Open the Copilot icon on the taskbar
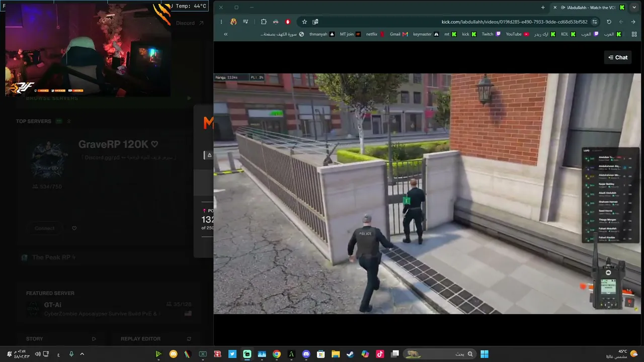Image resolution: width=644 pixels, height=362 pixels. [x=365, y=354]
